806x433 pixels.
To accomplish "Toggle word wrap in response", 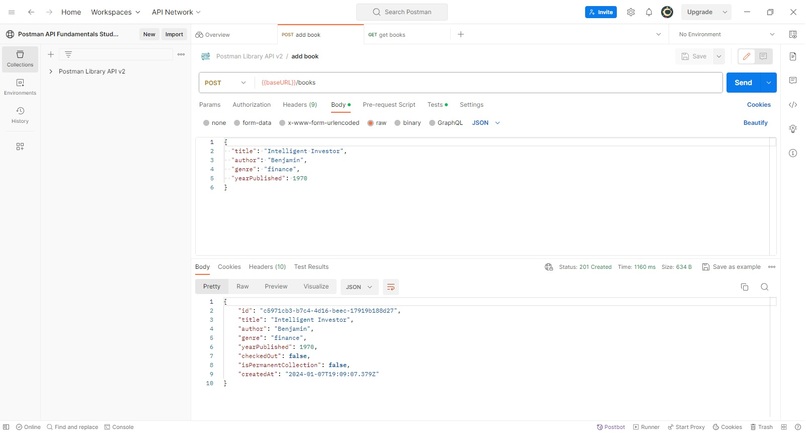I will pos(391,287).
